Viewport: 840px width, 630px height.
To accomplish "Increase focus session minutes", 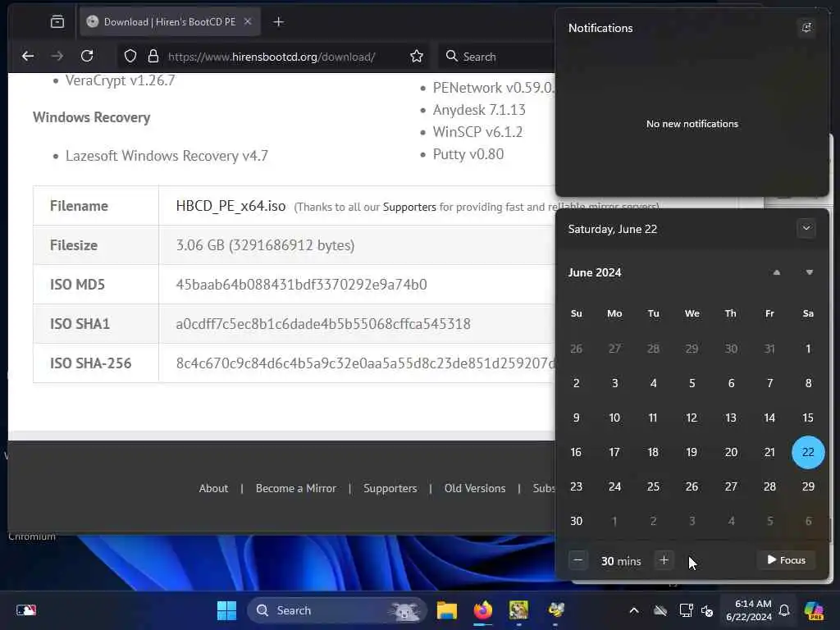I will point(664,560).
